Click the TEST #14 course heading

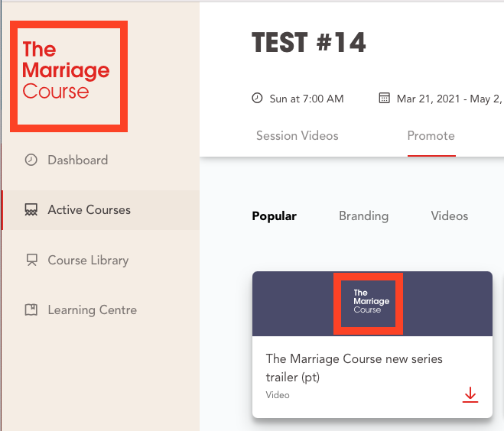pyautogui.click(x=309, y=42)
